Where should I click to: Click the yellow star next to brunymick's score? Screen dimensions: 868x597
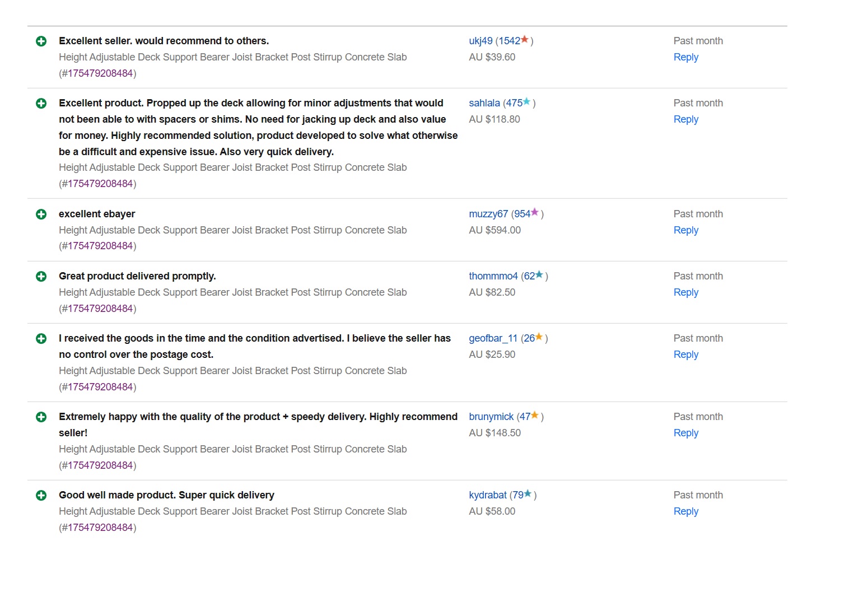(x=535, y=415)
